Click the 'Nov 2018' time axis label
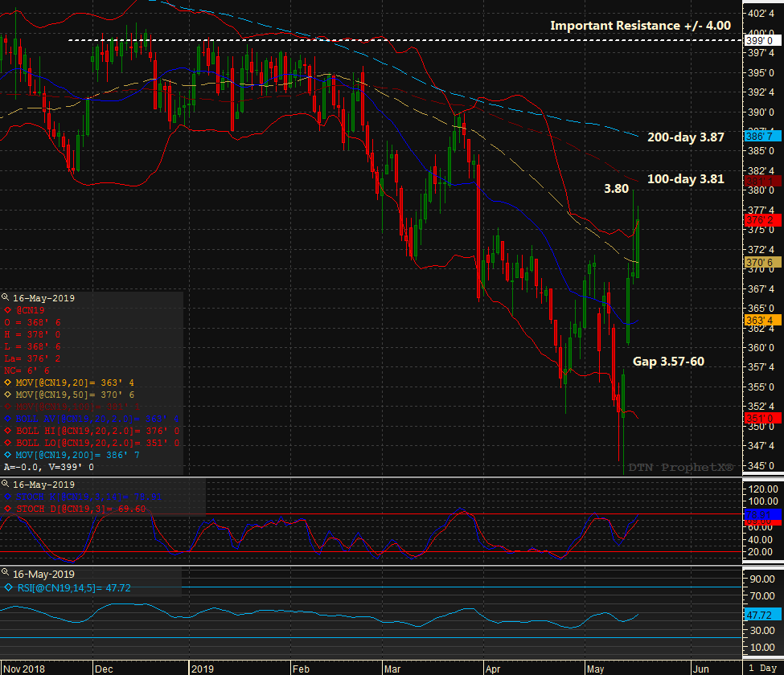The width and height of the screenshot is (784, 675). click(x=24, y=669)
